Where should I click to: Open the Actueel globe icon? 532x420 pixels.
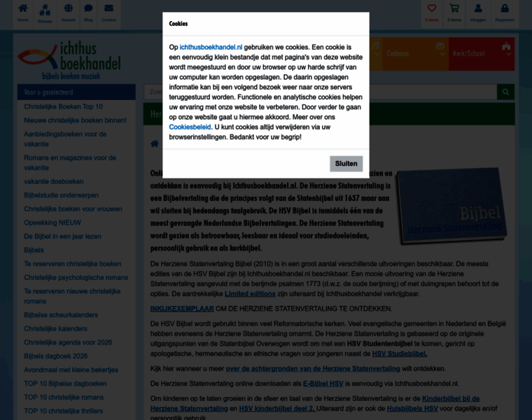click(x=68, y=13)
